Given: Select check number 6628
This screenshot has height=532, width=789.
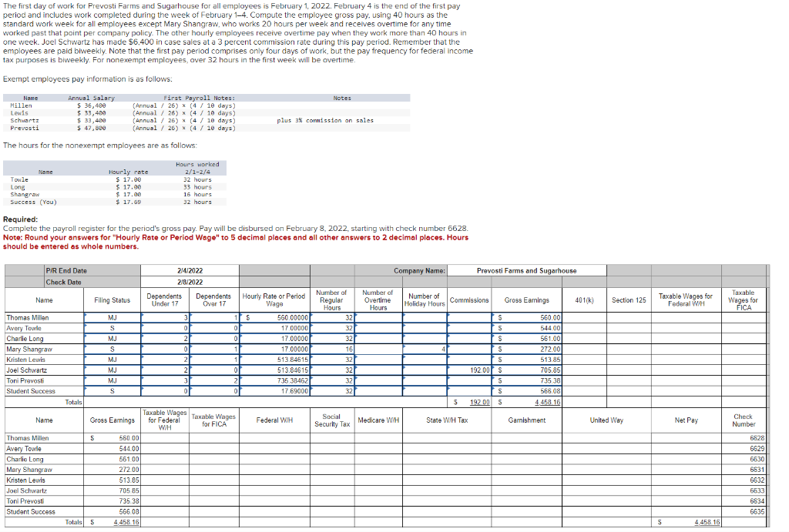Looking at the screenshot, I should 744,438.
